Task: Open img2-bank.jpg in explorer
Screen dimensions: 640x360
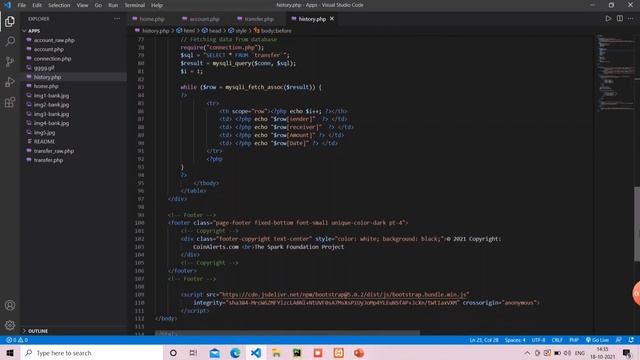Action: pos(51,105)
